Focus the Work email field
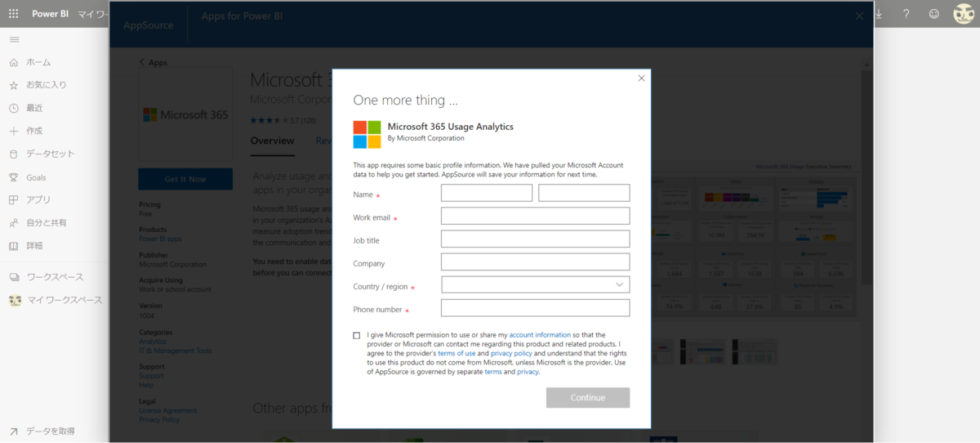The width and height of the screenshot is (980, 443). [x=535, y=216]
